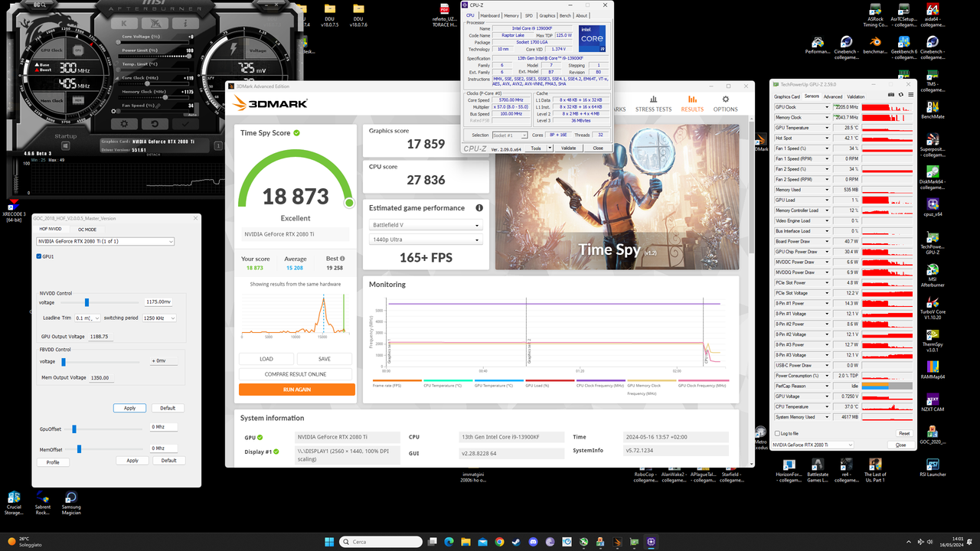Image resolution: width=980 pixels, height=551 pixels.
Task: Click NVVDD voltage 1175.00mv input field
Action: point(160,302)
